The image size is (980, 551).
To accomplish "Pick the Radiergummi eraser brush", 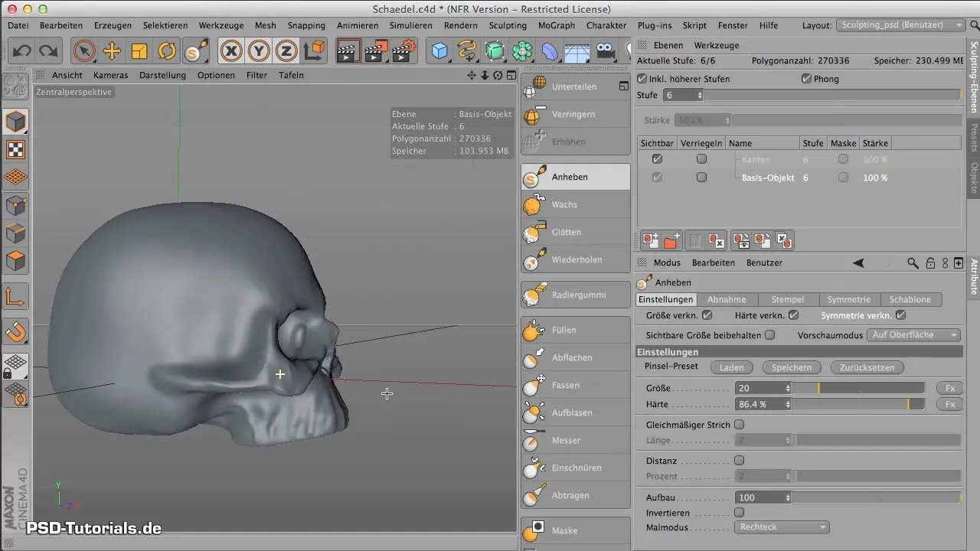I will click(576, 295).
